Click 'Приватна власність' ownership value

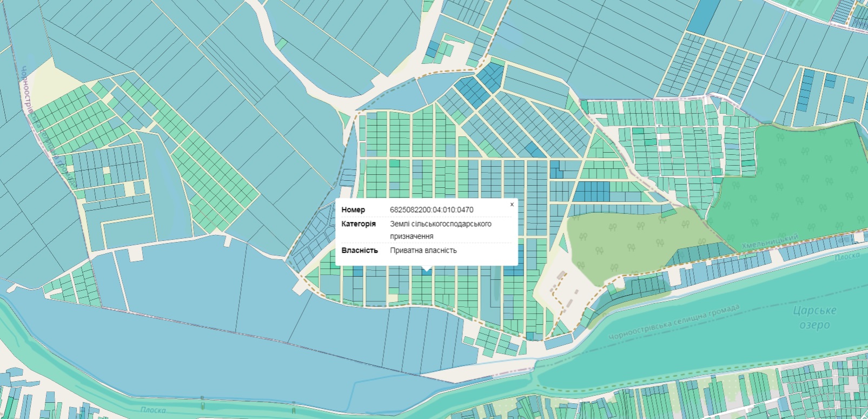(x=423, y=250)
